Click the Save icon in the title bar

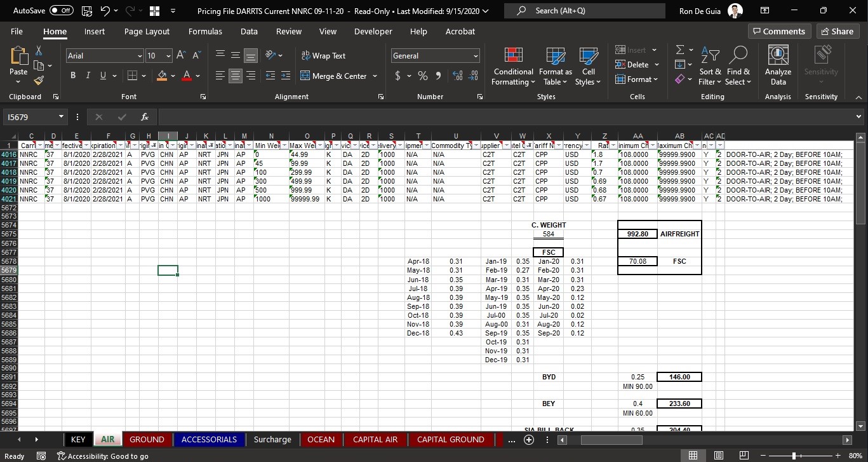(x=88, y=11)
